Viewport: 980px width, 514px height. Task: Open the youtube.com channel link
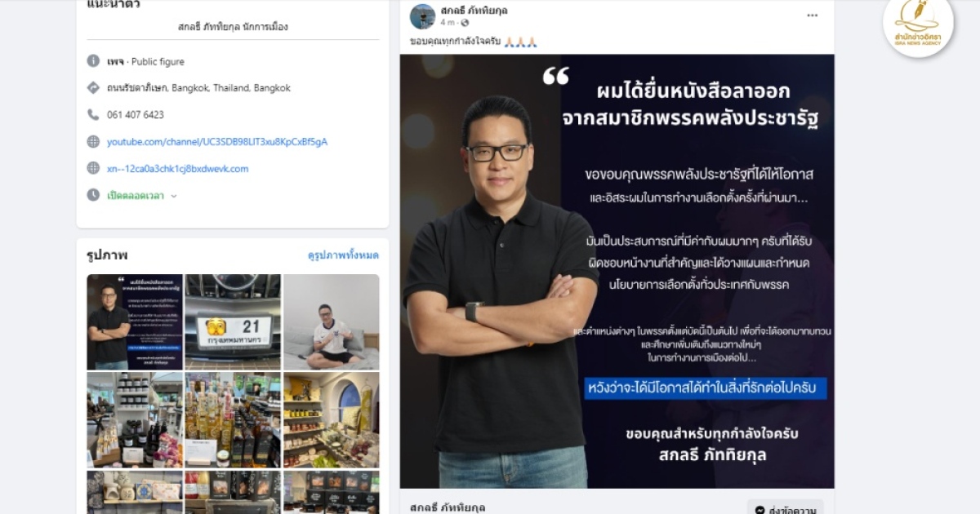(x=217, y=142)
